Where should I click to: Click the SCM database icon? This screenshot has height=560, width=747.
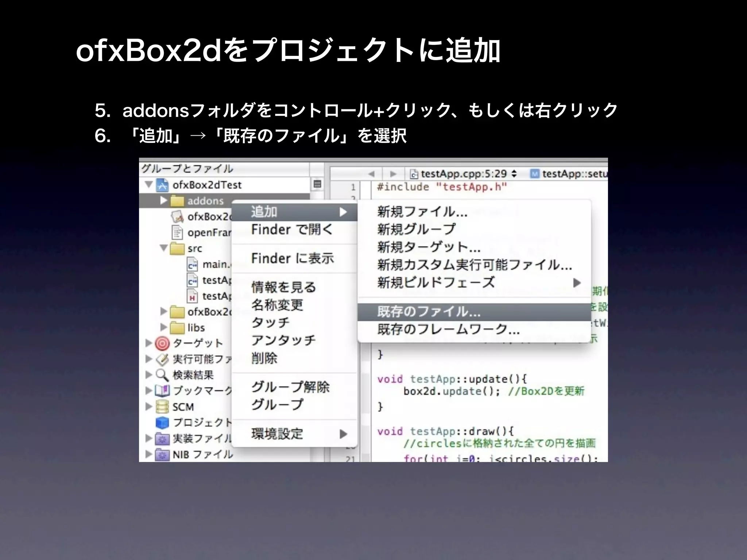(162, 407)
